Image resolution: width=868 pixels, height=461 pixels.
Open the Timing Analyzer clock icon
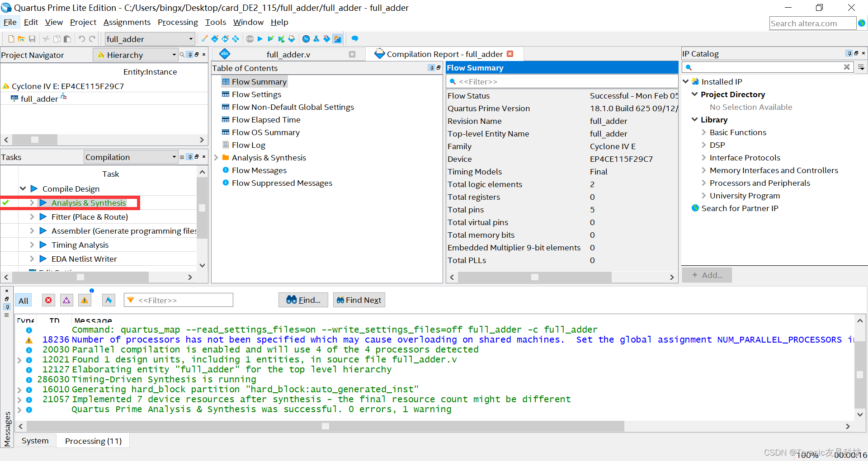(306, 39)
